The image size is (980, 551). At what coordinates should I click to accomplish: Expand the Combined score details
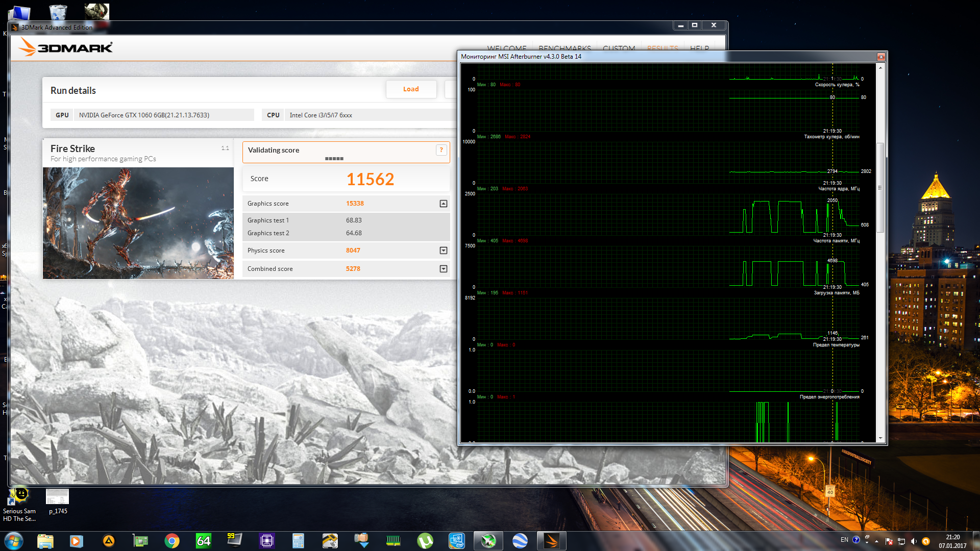[x=443, y=269]
